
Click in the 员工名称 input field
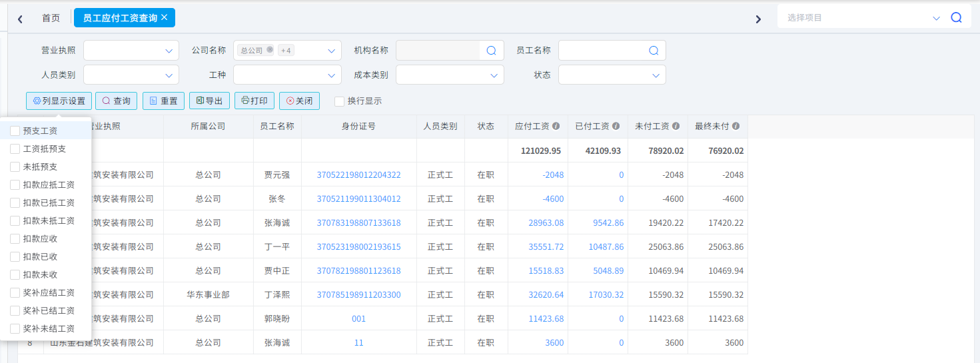pos(603,51)
